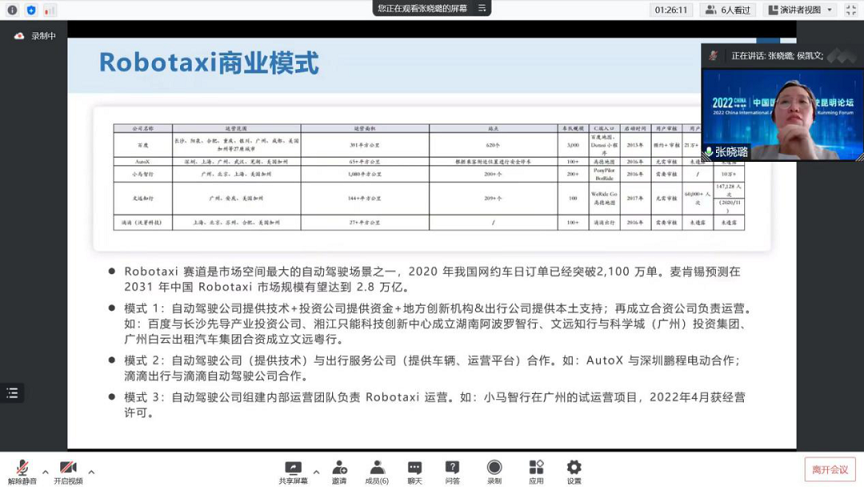The height and width of the screenshot is (487, 864).
Task: Toggle full screen mode icon
Action: pyautogui.click(x=851, y=10)
